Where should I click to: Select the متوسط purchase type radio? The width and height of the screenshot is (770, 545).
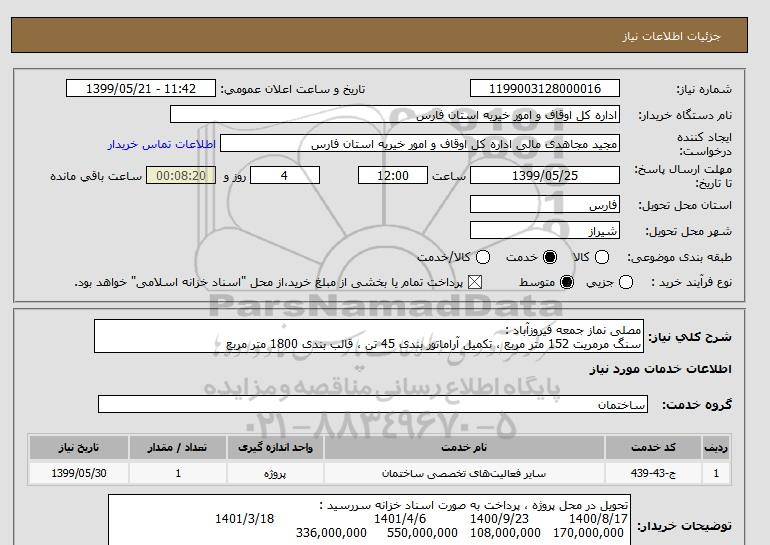pos(567,282)
